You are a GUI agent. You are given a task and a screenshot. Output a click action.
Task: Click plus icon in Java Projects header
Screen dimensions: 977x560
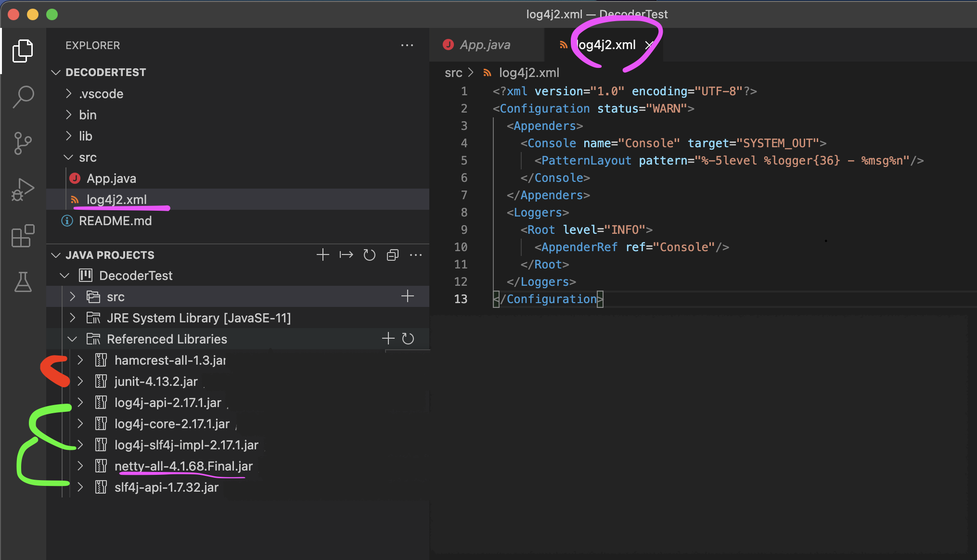323,255
